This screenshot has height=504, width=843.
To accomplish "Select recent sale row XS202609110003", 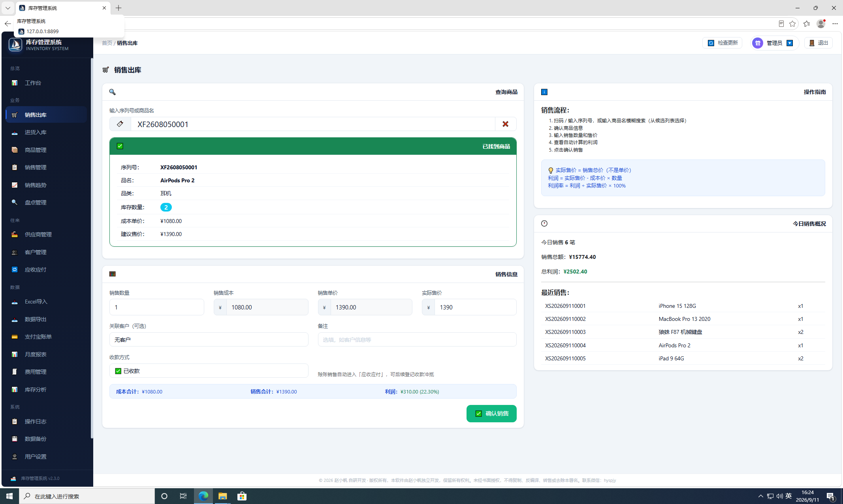I will pos(683,332).
